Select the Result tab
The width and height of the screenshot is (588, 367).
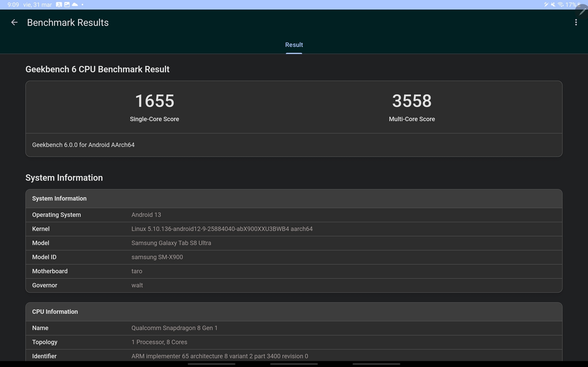[294, 45]
